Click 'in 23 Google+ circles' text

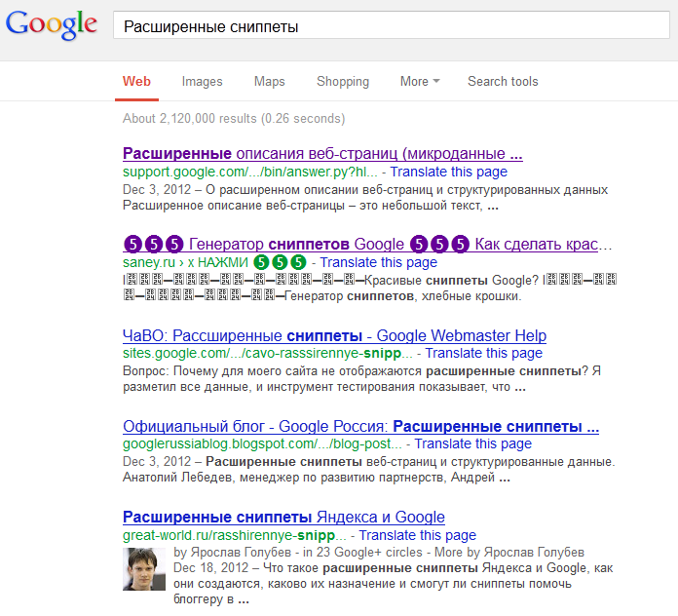[x=362, y=553]
